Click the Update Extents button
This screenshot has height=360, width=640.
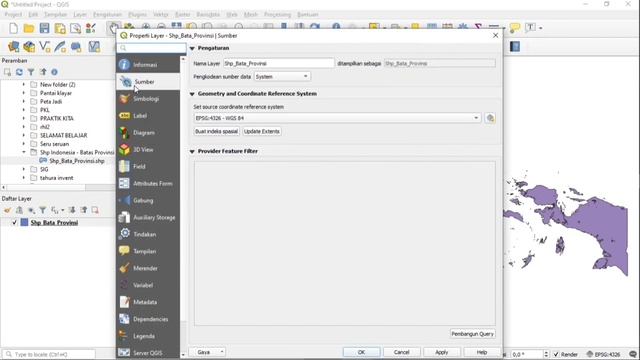[x=262, y=131]
